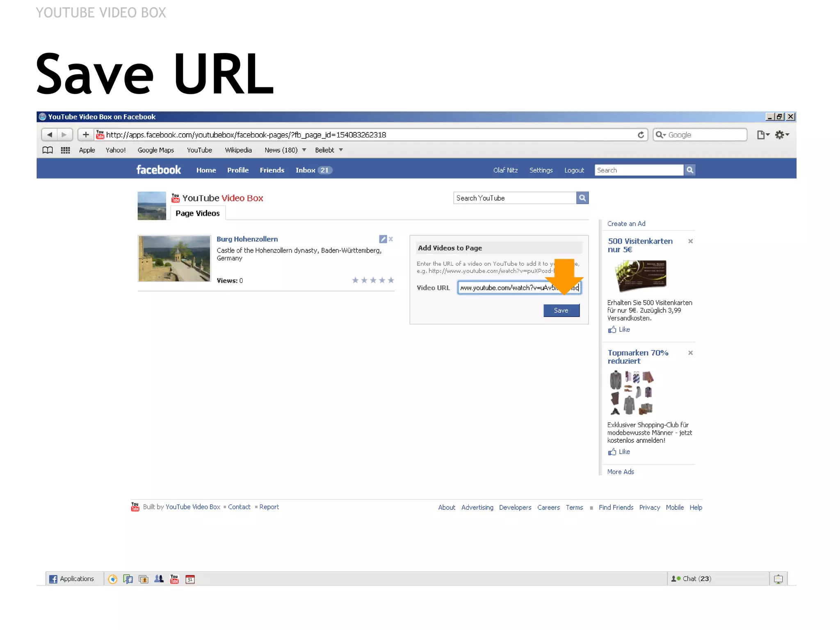Screen dimensions: 840x630
Task: Rate the video five stars
Action: coord(391,280)
